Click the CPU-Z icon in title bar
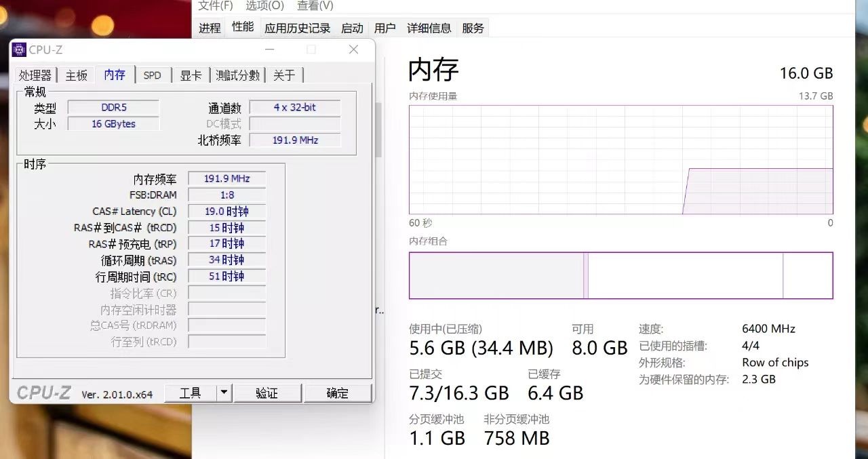 [19, 49]
